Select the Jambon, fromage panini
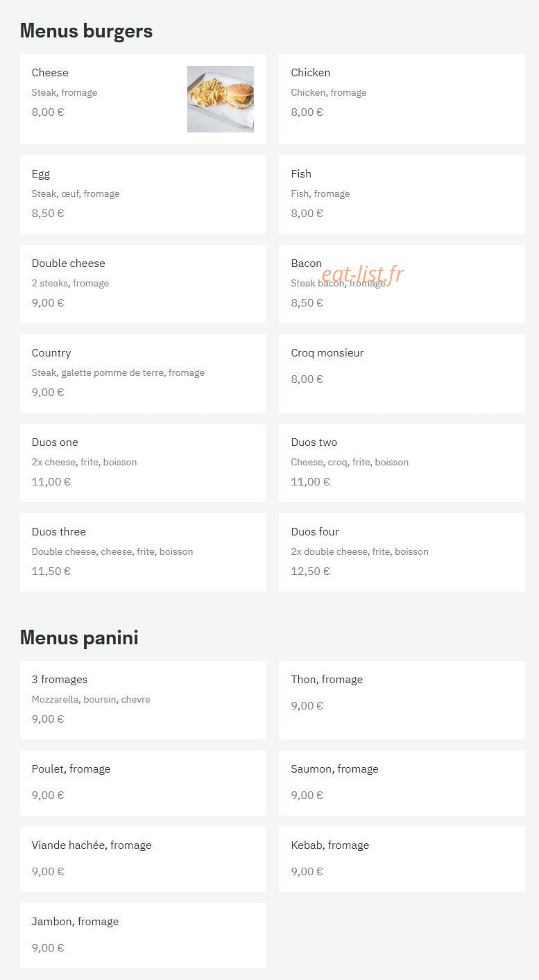539x980 pixels. pos(143,936)
